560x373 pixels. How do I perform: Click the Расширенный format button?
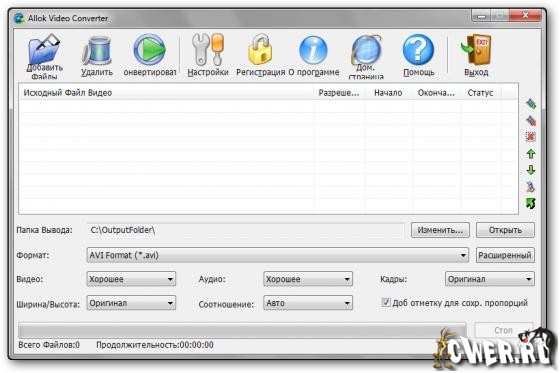(505, 255)
